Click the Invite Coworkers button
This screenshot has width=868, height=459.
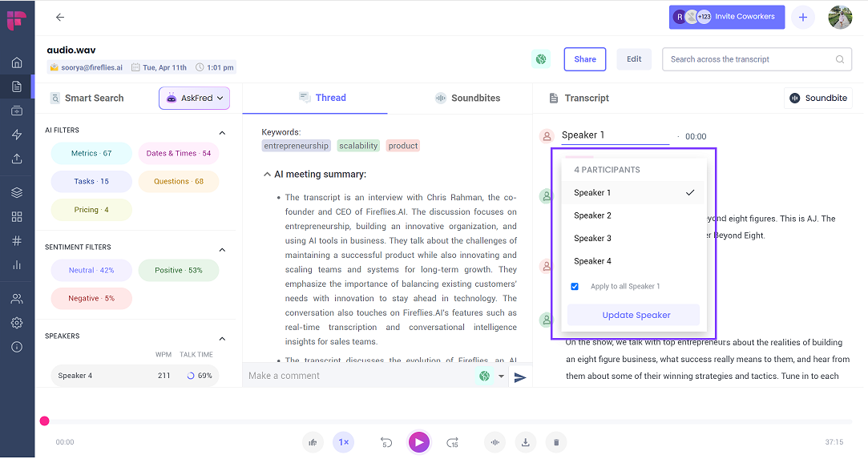[727, 17]
